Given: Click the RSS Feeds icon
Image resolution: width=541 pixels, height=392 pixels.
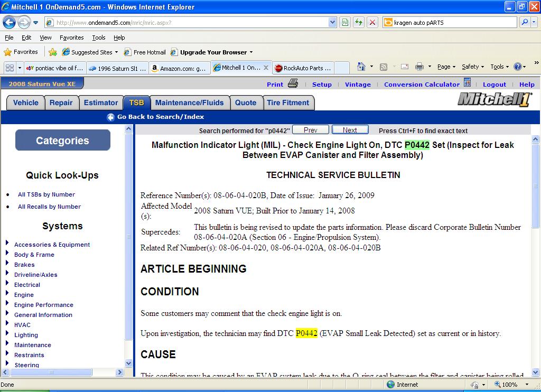Looking at the screenshot, I should (x=384, y=67).
